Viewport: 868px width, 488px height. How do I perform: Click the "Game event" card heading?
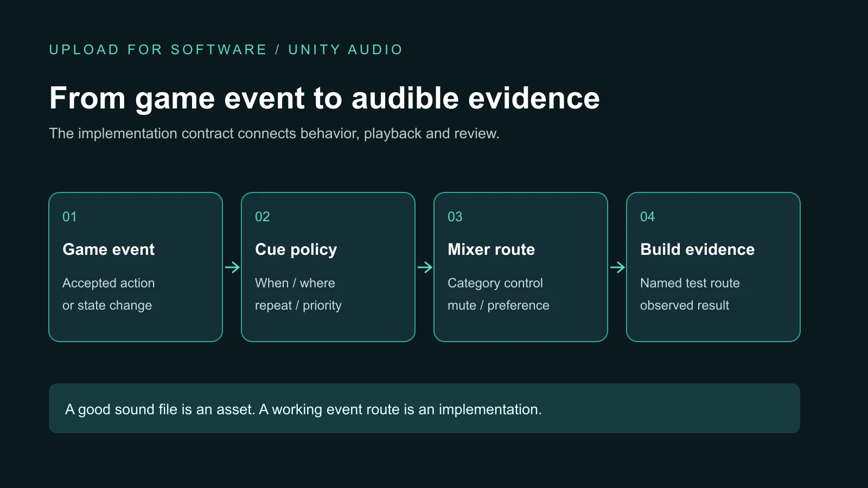click(108, 249)
